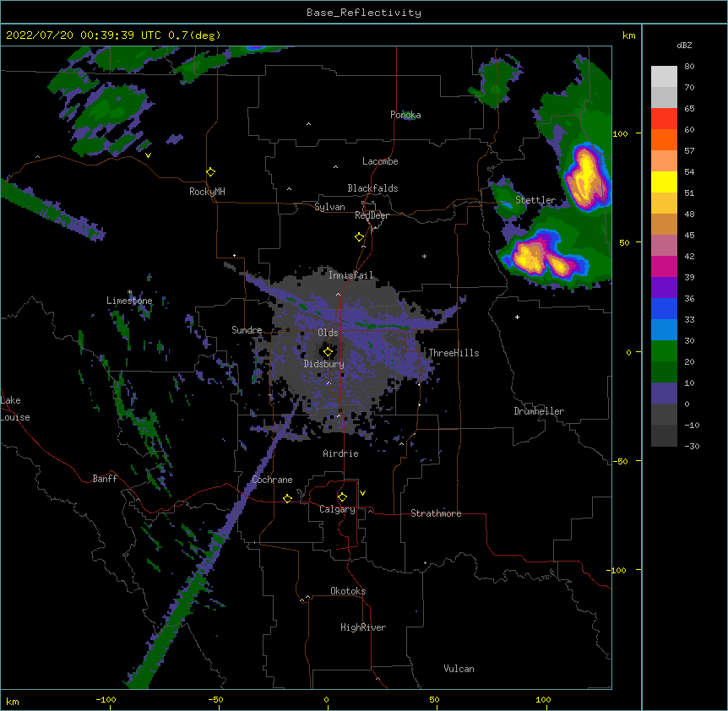Click the white plus marker north of Drumheller

517,317
